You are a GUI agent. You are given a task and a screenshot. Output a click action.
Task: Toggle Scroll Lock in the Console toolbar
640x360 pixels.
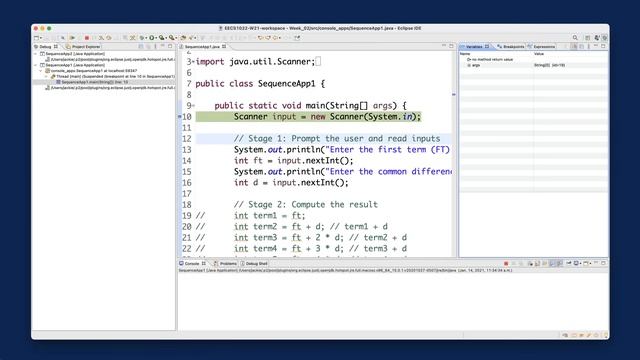click(x=537, y=263)
